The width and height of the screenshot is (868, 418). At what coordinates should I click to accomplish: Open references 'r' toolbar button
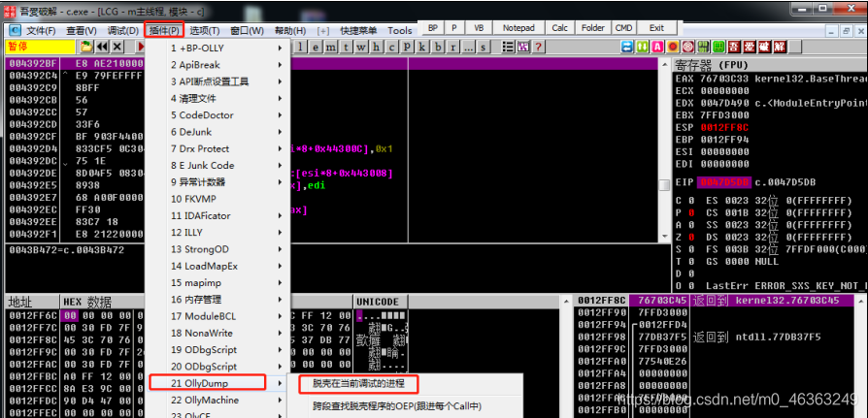[452, 47]
